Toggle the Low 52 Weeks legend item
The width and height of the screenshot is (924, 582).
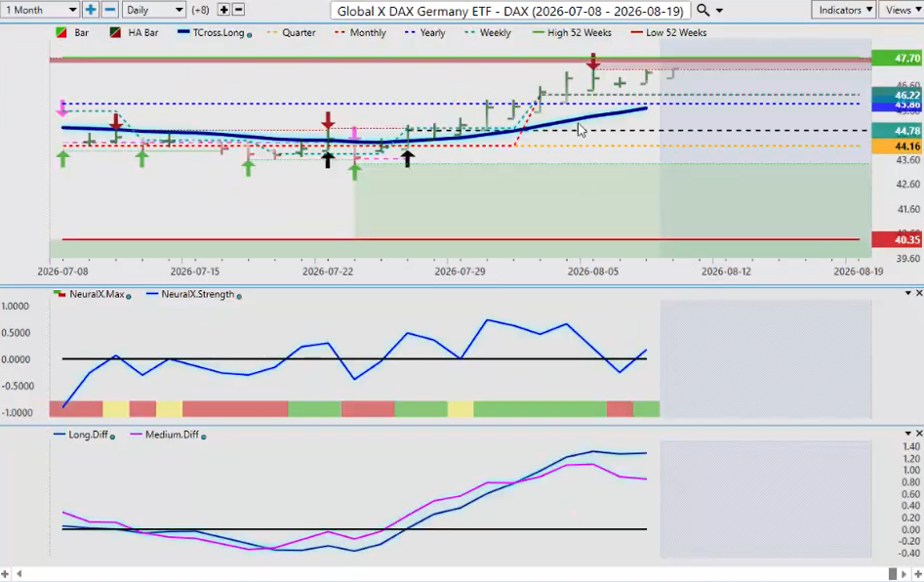tap(668, 32)
